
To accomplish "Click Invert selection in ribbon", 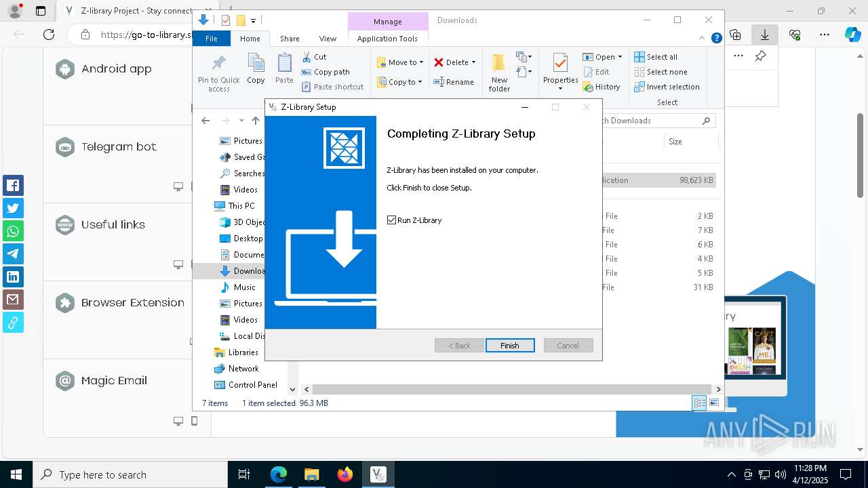I will (667, 87).
